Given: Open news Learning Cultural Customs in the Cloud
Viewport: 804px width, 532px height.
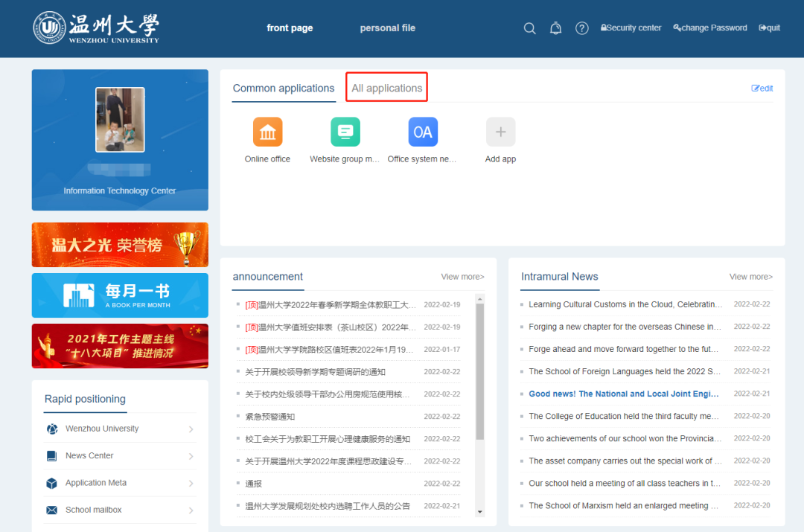Looking at the screenshot, I should pos(625,304).
